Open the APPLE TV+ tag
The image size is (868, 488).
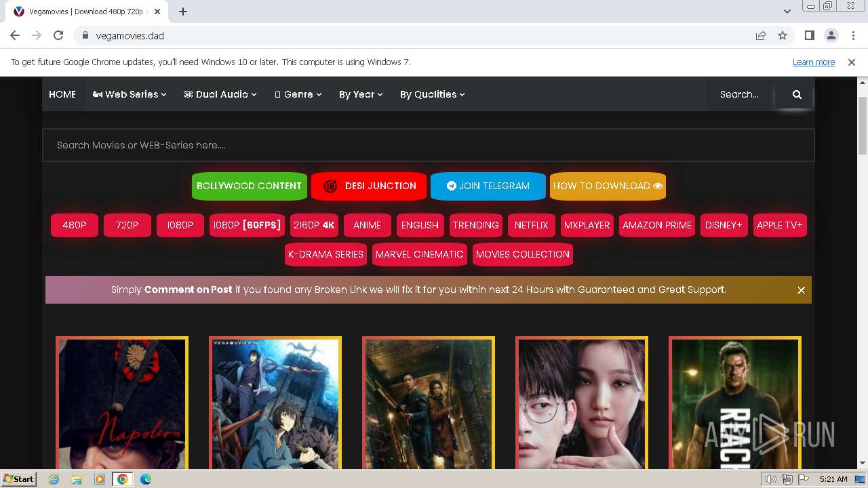pyautogui.click(x=780, y=225)
